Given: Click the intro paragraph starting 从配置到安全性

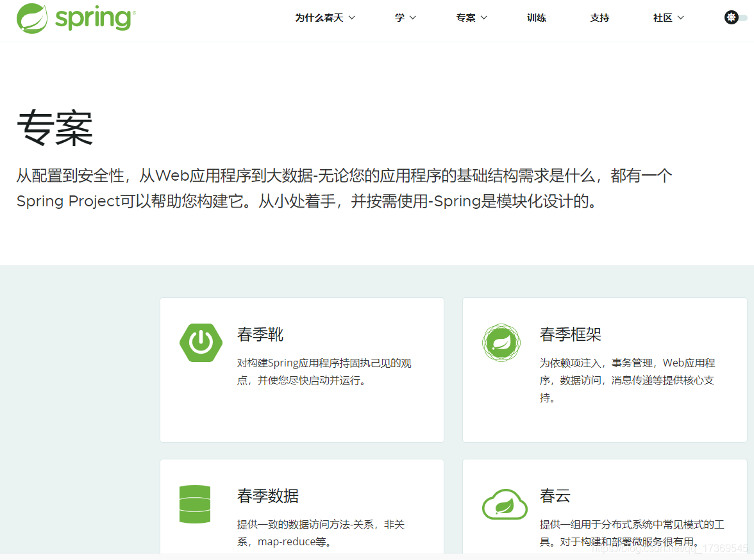Looking at the screenshot, I should [x=344, y=188].
